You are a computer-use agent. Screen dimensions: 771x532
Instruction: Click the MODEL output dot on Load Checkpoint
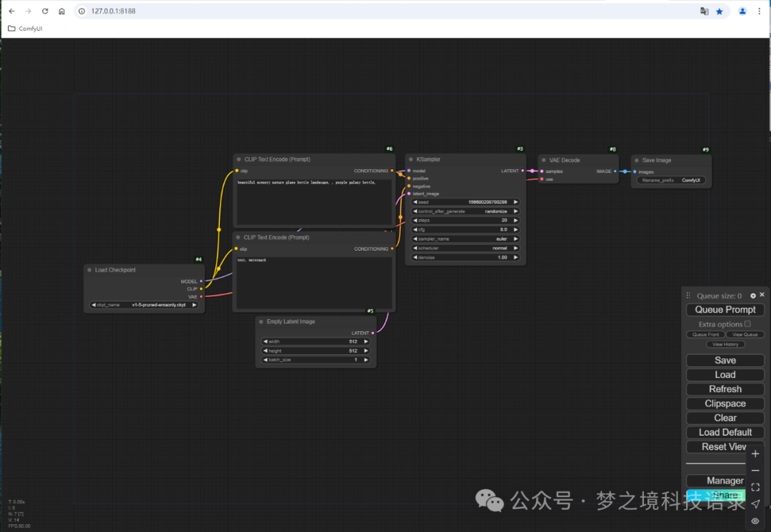coord(201,281)
